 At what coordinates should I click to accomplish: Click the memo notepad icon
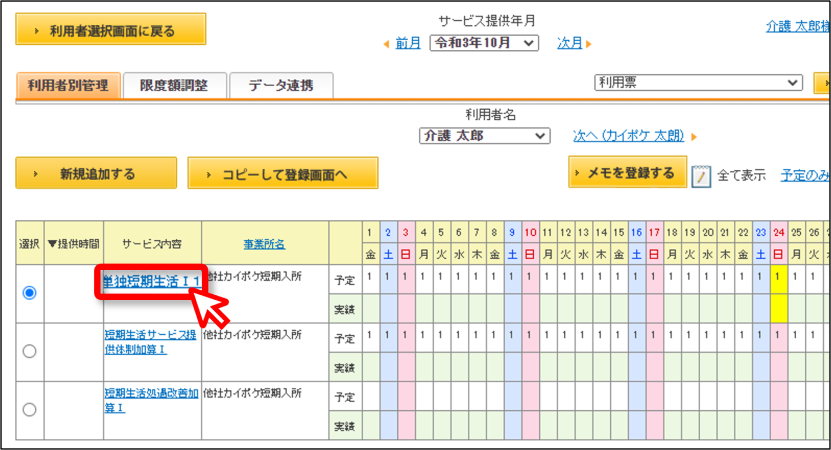pos(701,176)
